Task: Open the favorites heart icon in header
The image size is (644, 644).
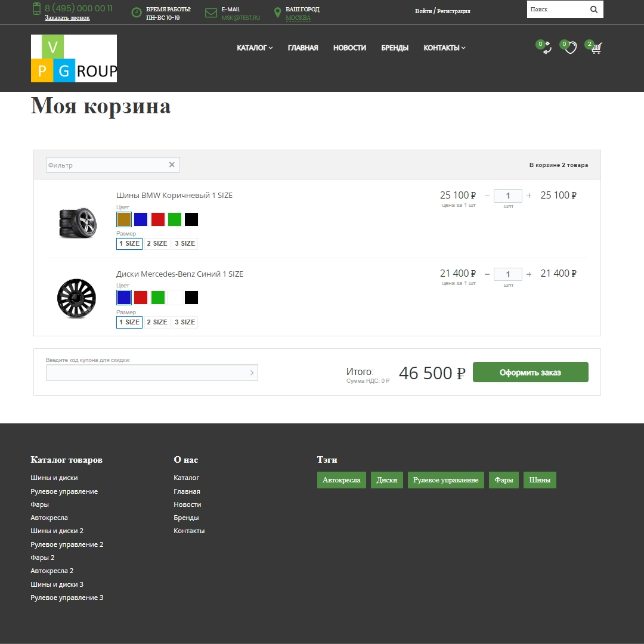Action: coord(569,48)
